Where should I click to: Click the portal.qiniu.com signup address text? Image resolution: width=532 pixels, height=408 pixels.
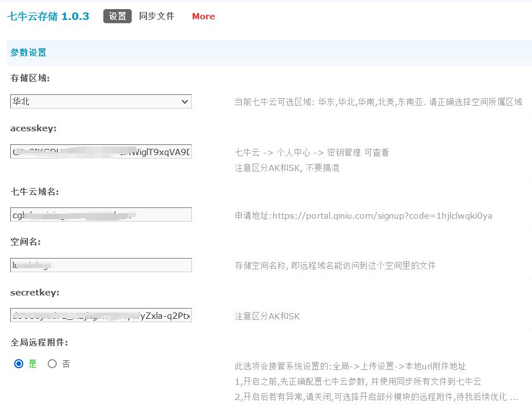click(x=363, y=216)
